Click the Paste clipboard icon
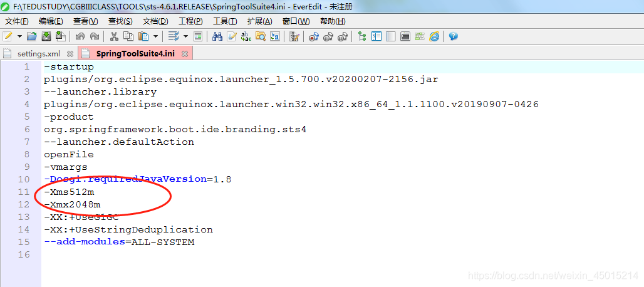 pyautogui.click(x=143, y=36)
